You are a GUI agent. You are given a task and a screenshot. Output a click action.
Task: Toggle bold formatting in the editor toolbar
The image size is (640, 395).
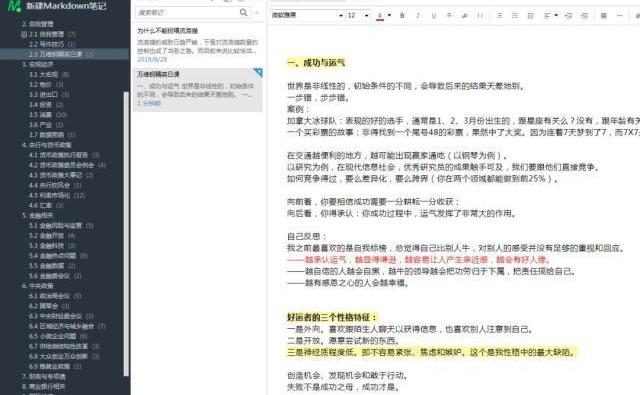coord(402,16)
